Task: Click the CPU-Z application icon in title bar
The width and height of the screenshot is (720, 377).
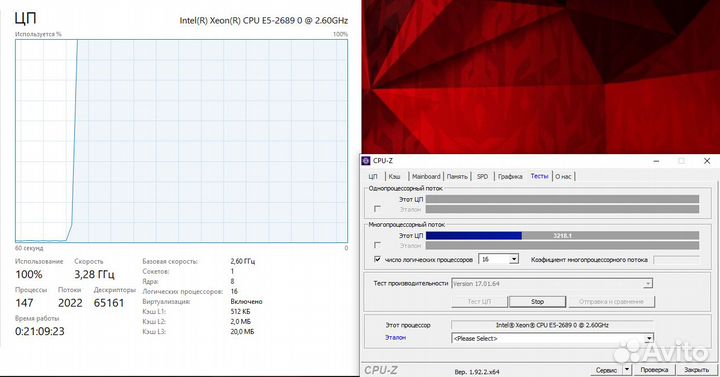Action: coord(366,161)
